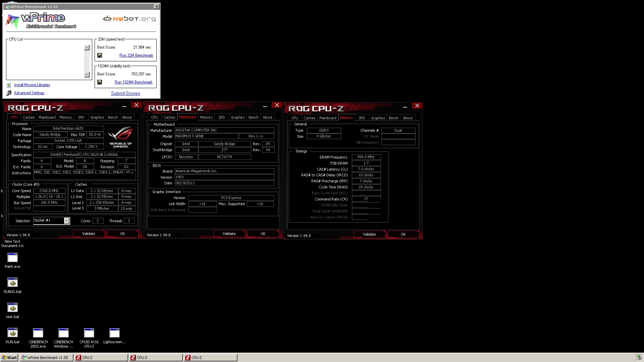644x362 pixels.
Task: Click the Core Voltage value 1.256 V
Action: click(91, 147)
